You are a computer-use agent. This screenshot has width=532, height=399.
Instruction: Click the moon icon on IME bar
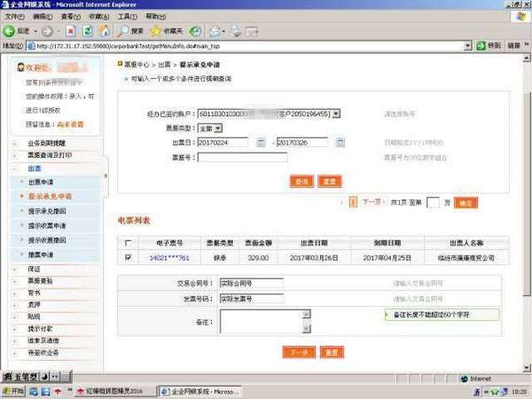pyautogui.click(x=45, y=376)
